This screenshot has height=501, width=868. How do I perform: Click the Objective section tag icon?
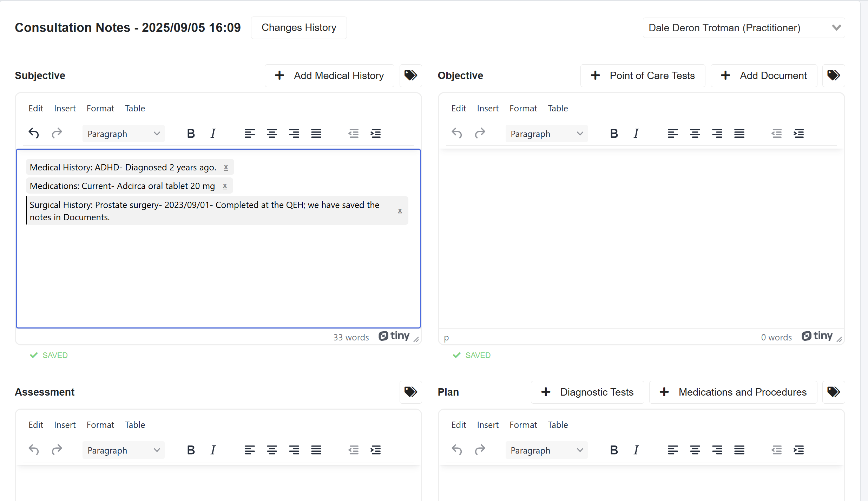point(833,76)
